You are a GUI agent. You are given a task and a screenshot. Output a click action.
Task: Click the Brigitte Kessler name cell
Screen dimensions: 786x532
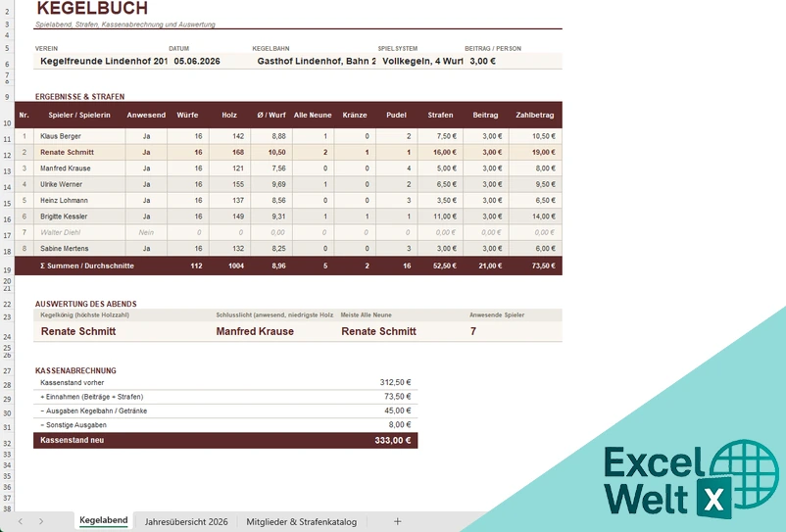coord(79,217)
